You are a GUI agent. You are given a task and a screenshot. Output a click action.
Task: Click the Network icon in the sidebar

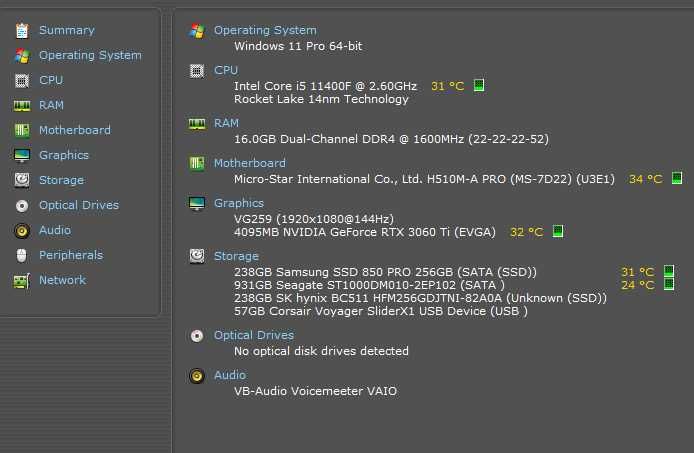[21, 280]
